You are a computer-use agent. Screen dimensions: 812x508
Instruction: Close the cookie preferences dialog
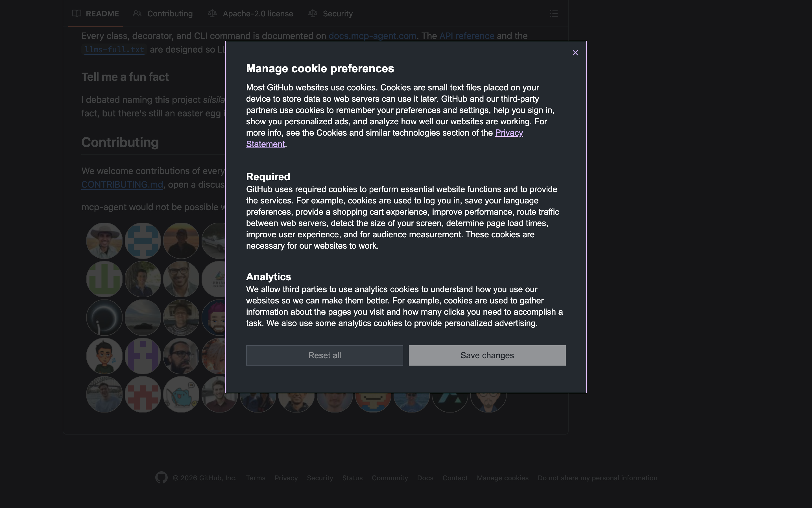click(x=575, y=53)
